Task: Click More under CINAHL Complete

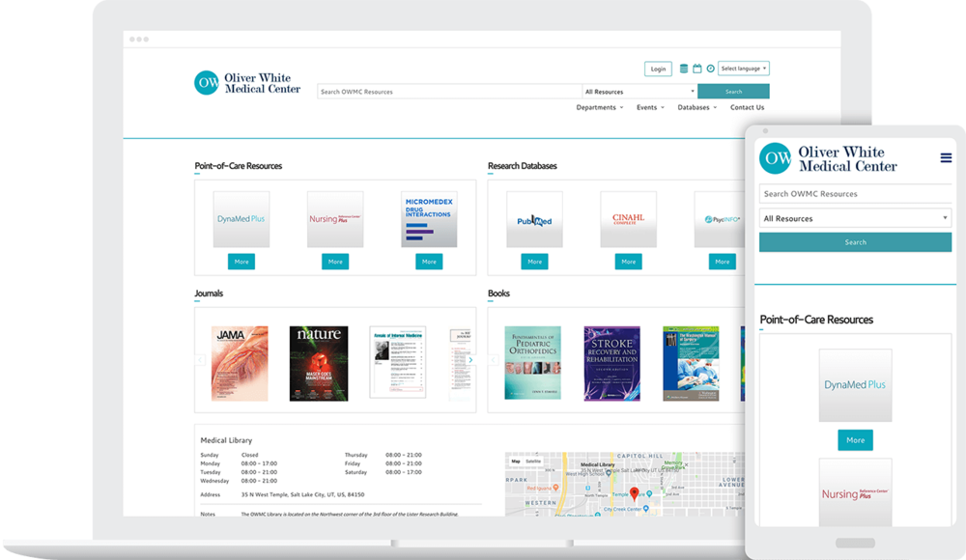Action: [x=629, y=262]
